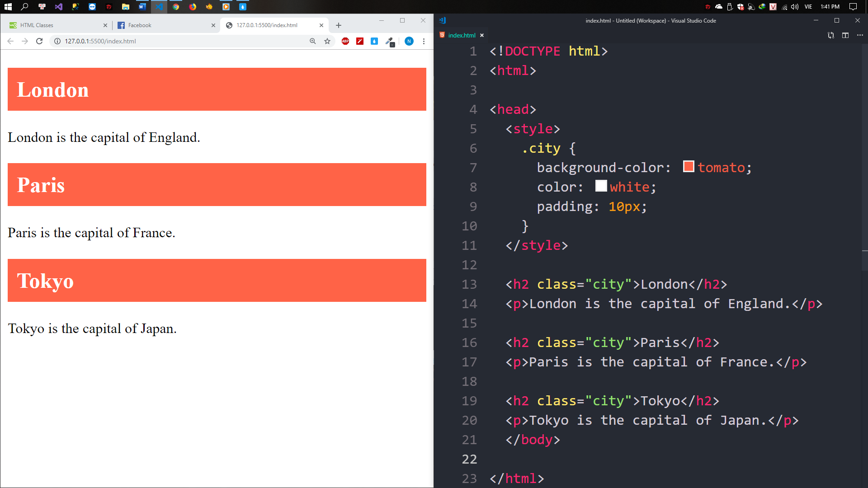868x488 pixels.
Task: Open the Chrome three-dot menu
Action: click(x=424, y=41)
